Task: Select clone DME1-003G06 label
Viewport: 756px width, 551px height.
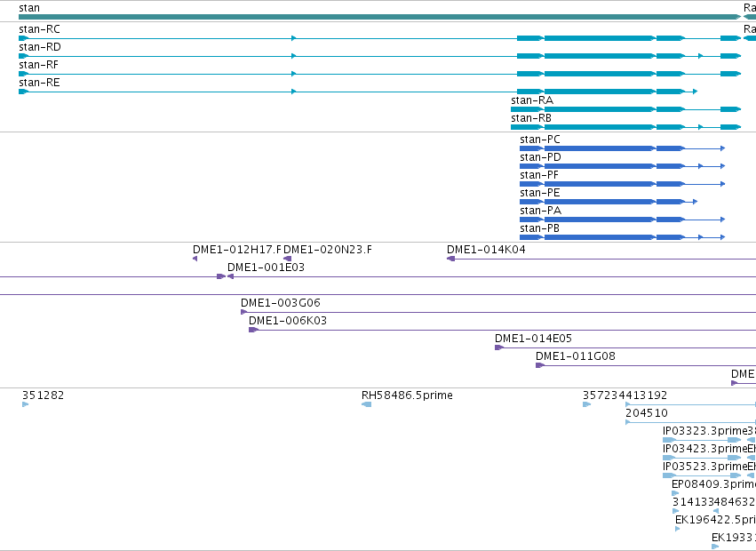Action: point(281,303)
